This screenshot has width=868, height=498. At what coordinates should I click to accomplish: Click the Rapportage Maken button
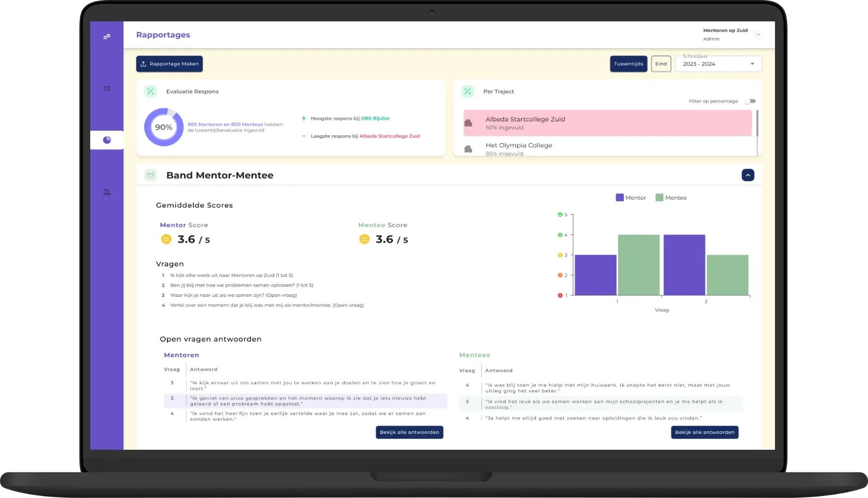pos(169,64)
